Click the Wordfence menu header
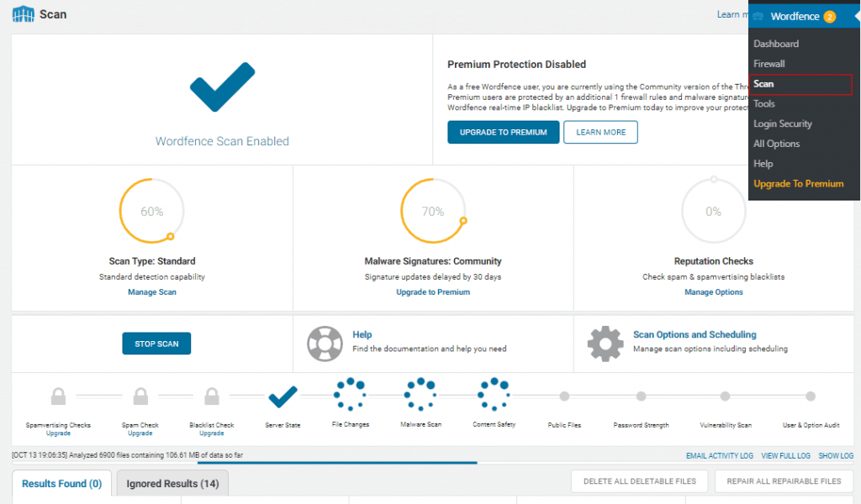This screenshot has width=861, height=504. click(x=805, y=17)
